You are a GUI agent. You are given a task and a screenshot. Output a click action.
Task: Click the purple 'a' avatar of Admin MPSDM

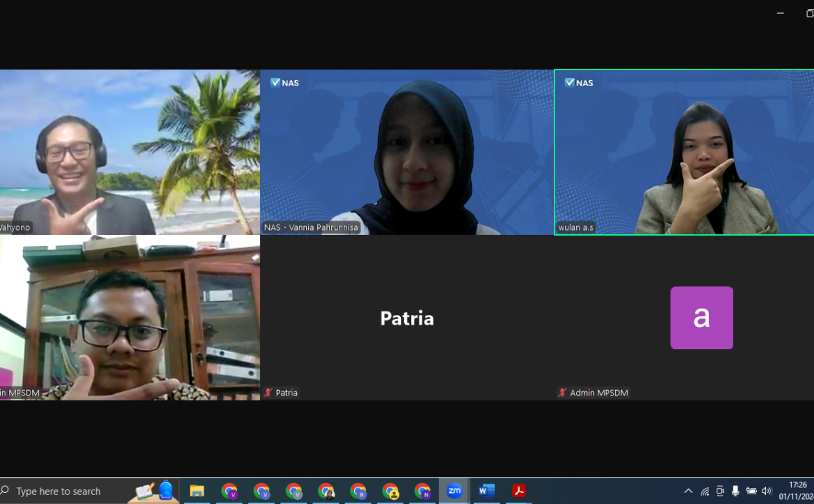[x=701, y=318]
